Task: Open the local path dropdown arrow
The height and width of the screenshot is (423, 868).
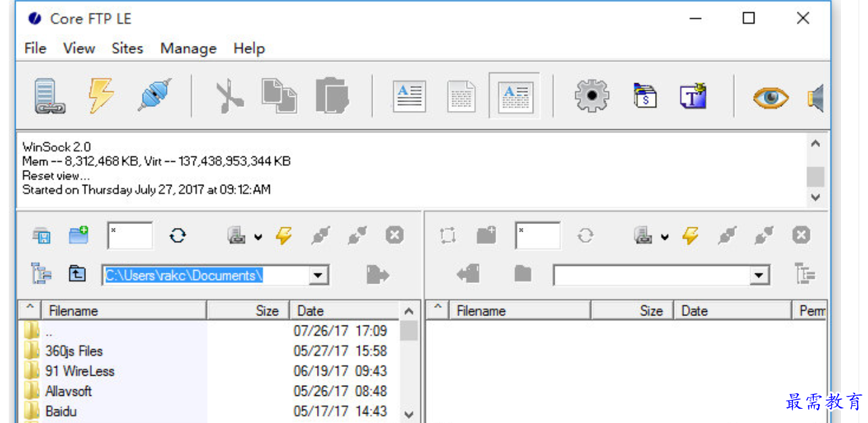Action: (318, 275)
